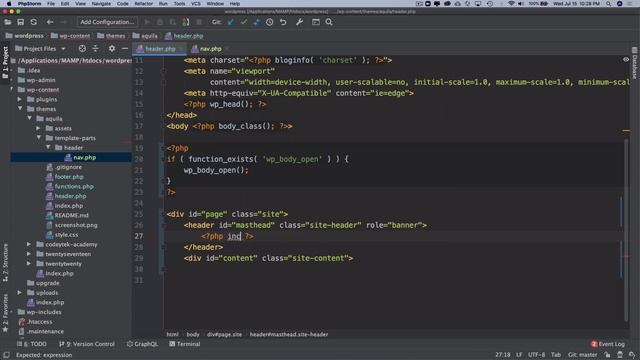Search everywhere with the magnifier icon
The width and height of the screenshot is (640, 360).
coord(329,22)
